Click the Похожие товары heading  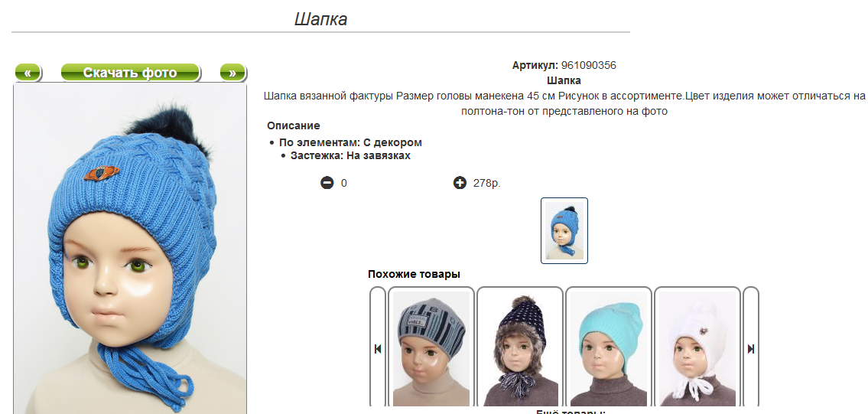[x=414, y=274]
